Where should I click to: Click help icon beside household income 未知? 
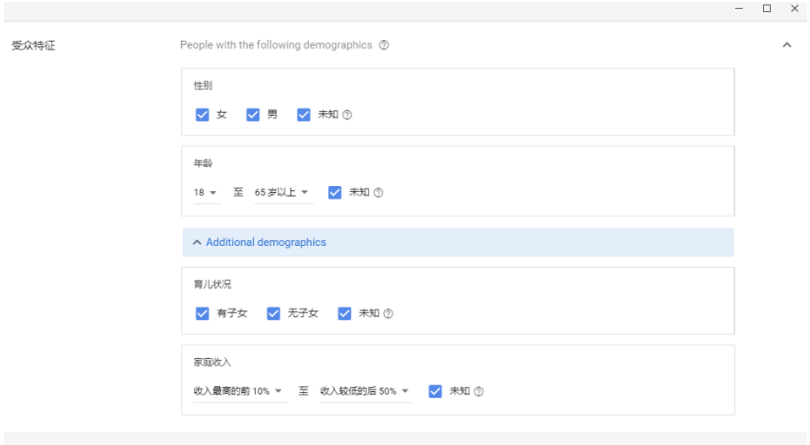point(479,391)
